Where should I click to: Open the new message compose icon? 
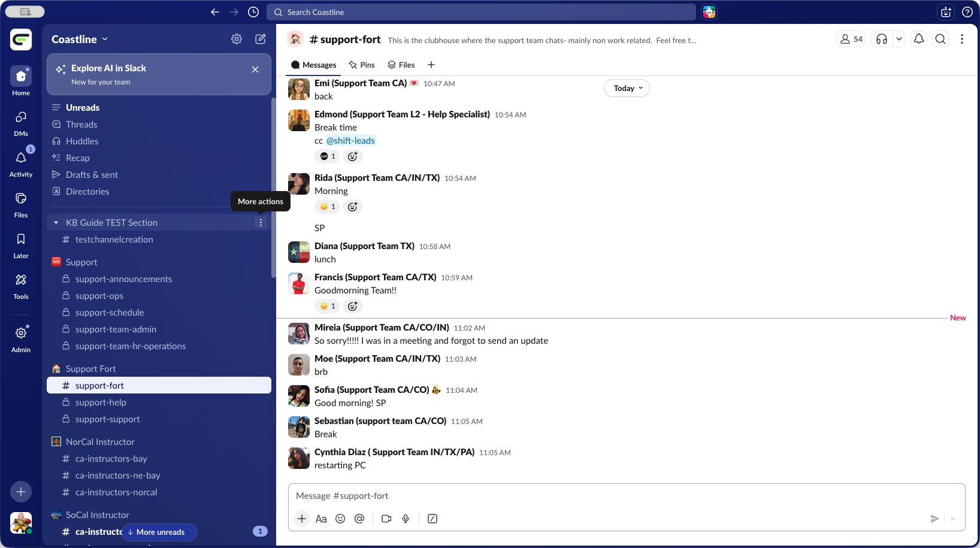point(261,39)
